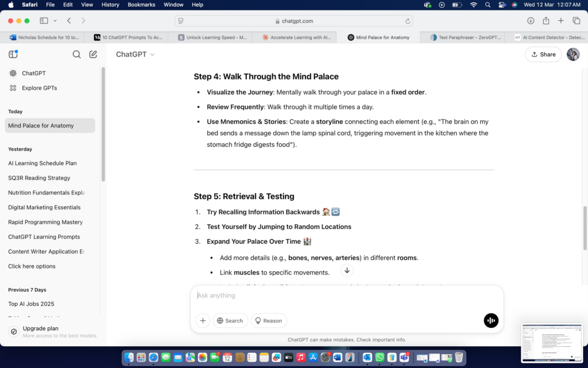Click the voice mode button in composer
Screen dimensions: 588x368
coord(491,321)
